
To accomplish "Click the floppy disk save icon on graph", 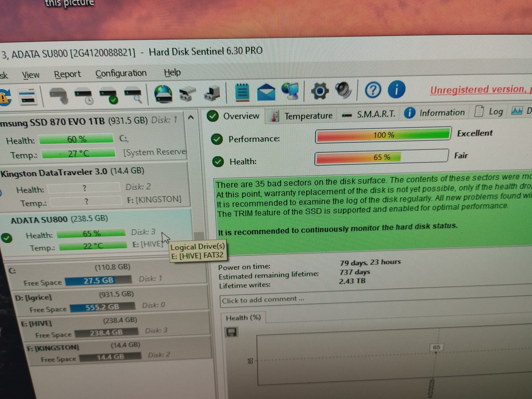I will pyautogui.click(x=232, y=332).
